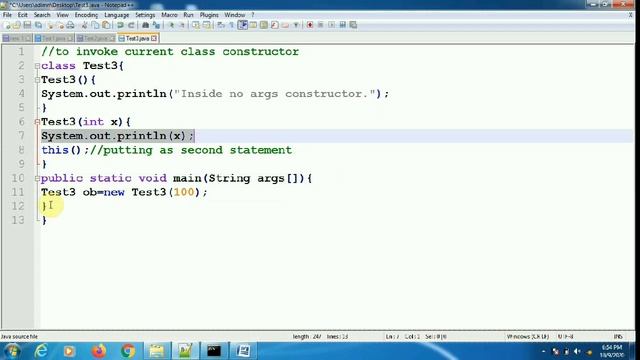Click INS indicator in status bar
The width and height of the screenshot is (640, 360).
[618, 337]
